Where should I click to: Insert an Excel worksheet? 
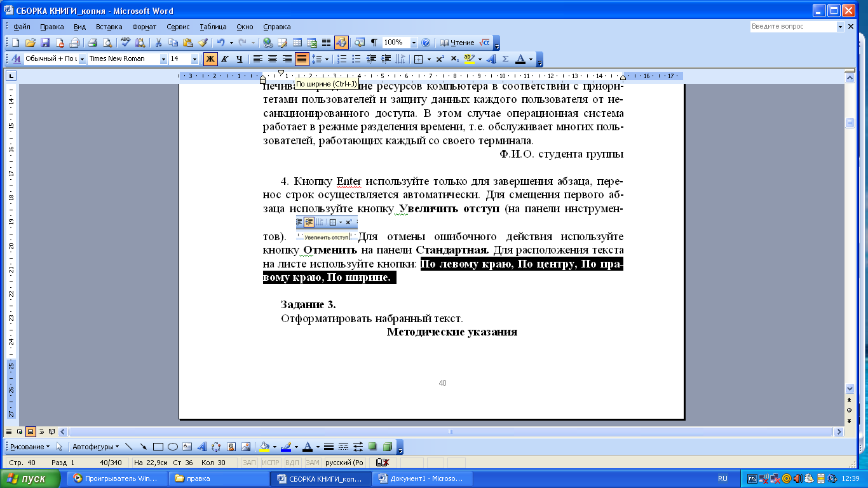312,43
